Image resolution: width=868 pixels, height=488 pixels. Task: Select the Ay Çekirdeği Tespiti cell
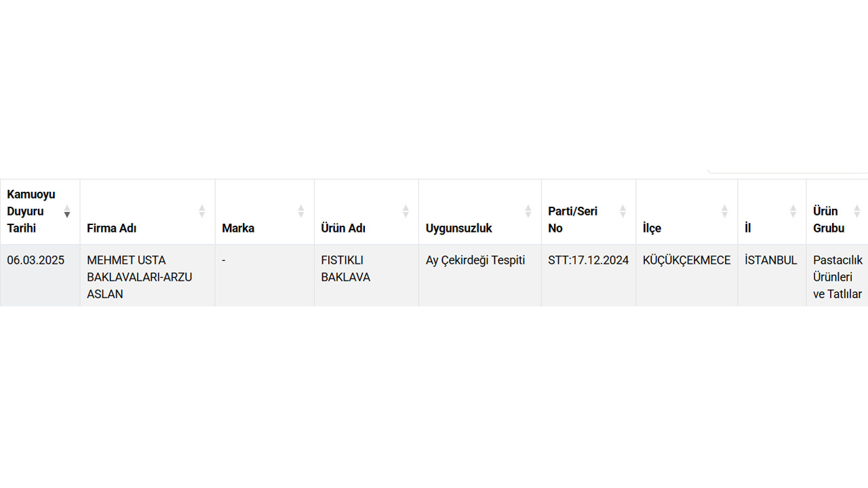pyautogui.click(x=480, y=275)
